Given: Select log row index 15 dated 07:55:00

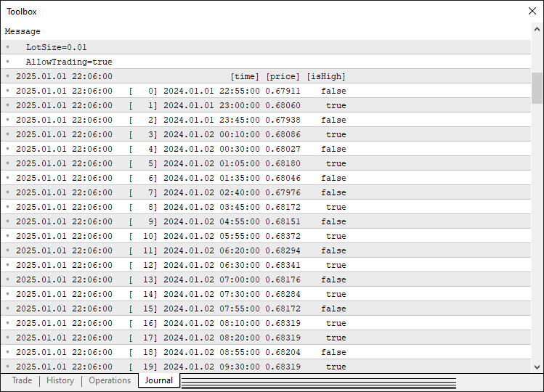Looking at the screenshot, I should coord(266,309).
